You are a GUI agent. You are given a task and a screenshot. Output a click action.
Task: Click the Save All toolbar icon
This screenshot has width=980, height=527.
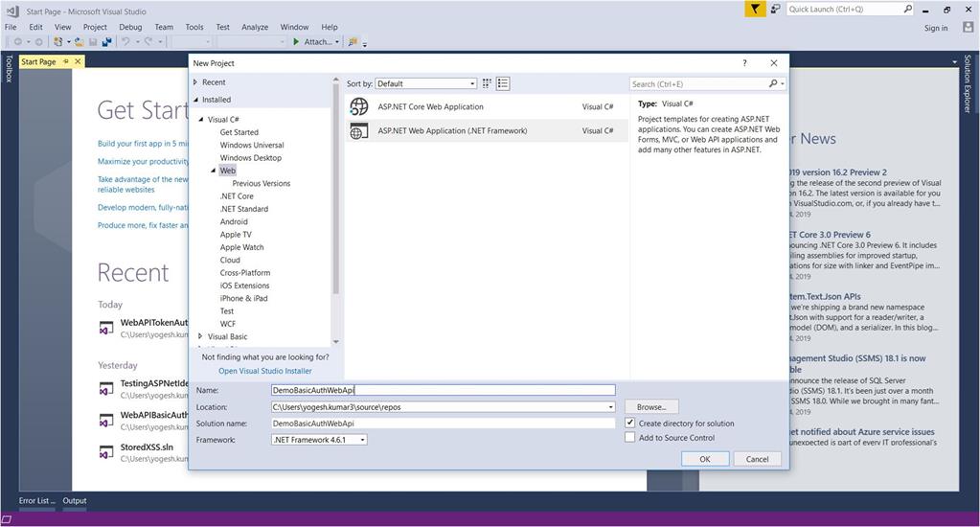click(x=107, y=42)
